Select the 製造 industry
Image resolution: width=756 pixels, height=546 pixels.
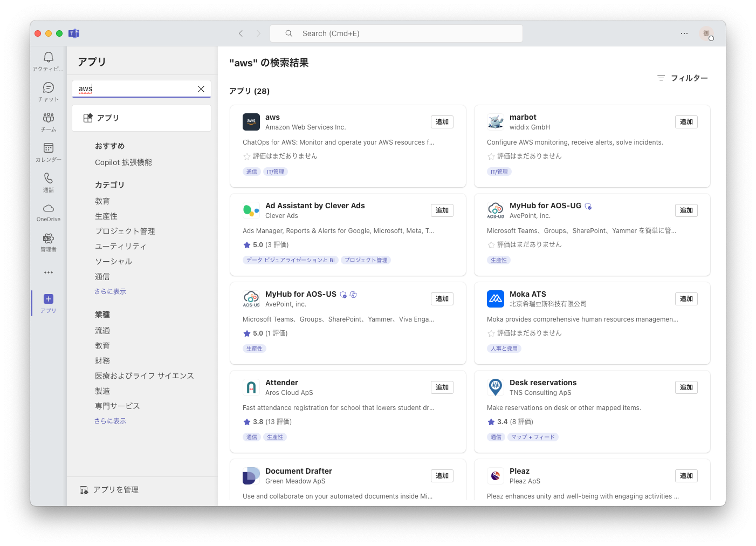[102, 391]
